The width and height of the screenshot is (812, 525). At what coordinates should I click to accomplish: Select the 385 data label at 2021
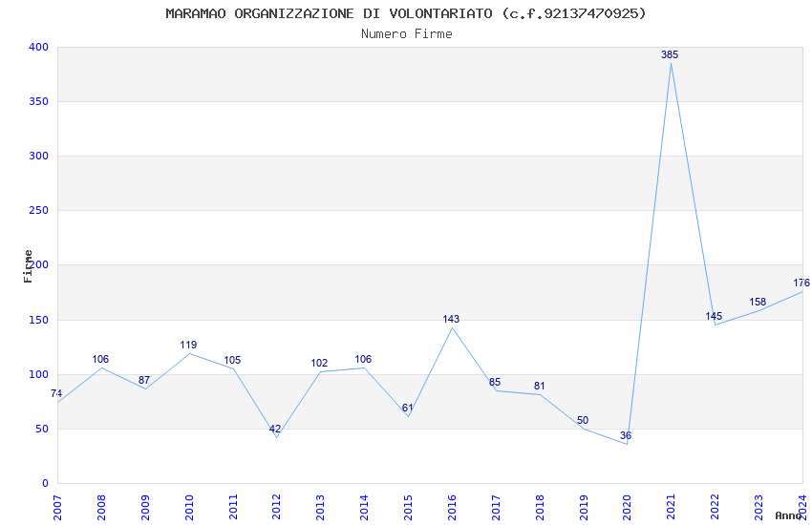[670, 54]
